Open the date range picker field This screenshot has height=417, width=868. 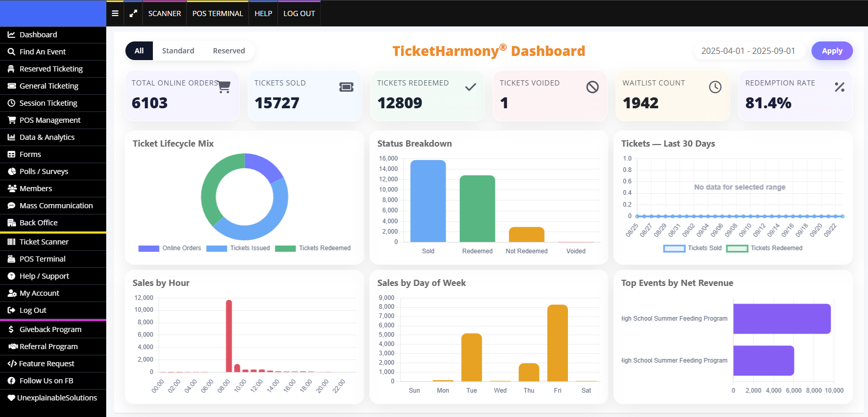click(748, 51)
